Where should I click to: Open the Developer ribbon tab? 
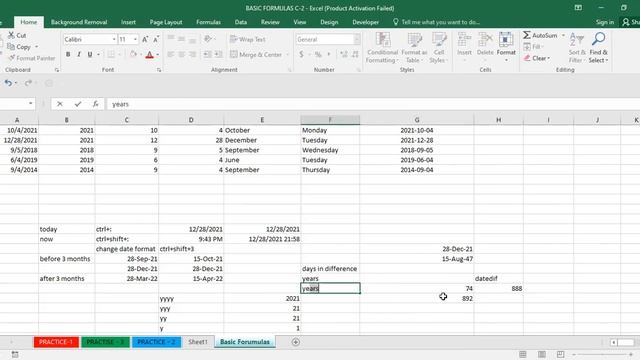click(x=365, y=22)
